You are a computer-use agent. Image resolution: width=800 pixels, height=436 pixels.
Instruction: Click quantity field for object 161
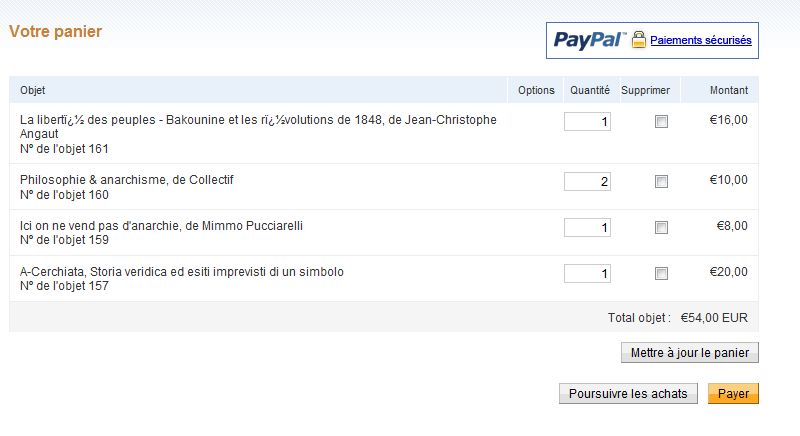pyautogui.click(x=587, y=121)
